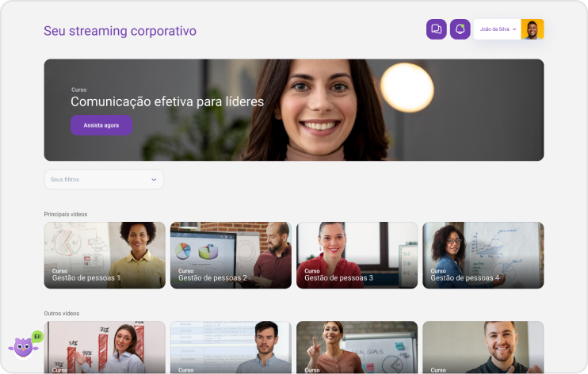Expand the João da Silva user menu
The image size is (588, 374).
tap(498, 29)
